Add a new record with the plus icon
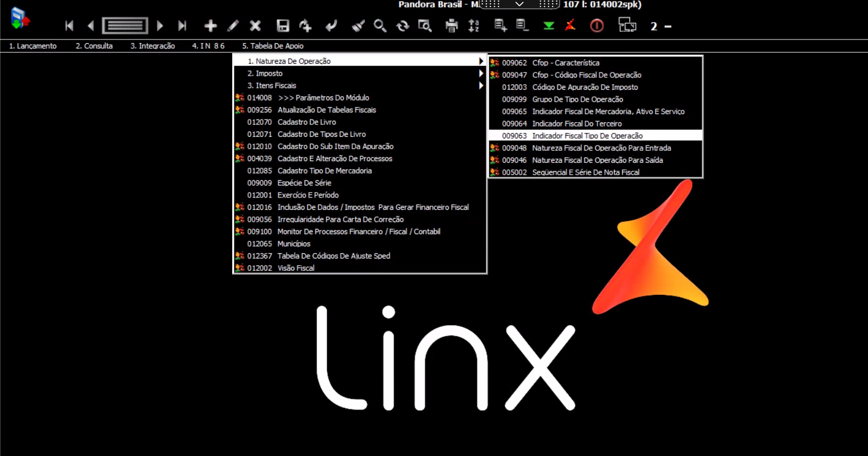 (211, 25)
